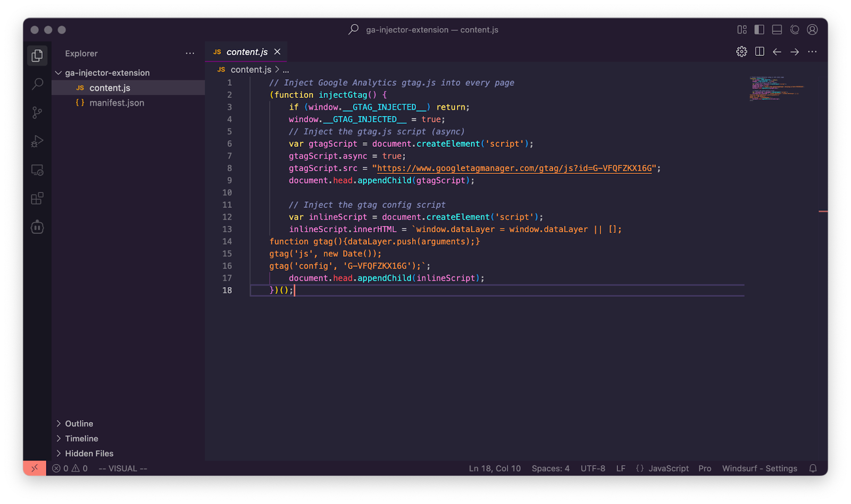Expand the Outline section
851x504 pixels.
79,423
